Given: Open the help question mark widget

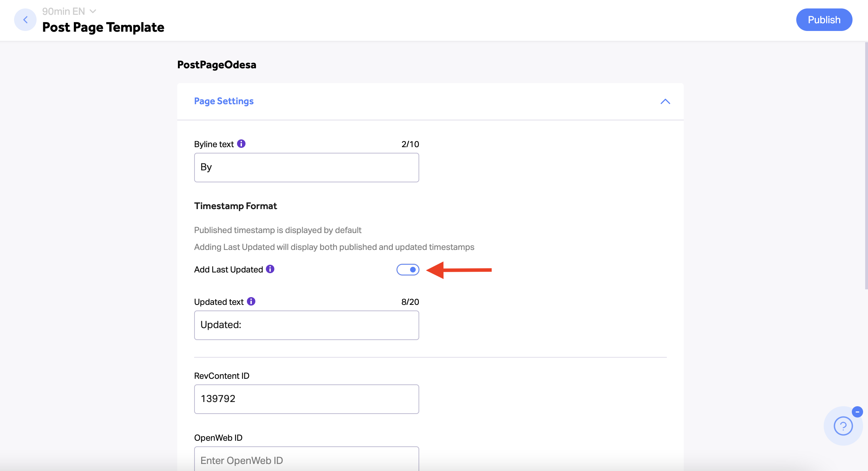Looking at the screenshot, I should coord(843,426).
